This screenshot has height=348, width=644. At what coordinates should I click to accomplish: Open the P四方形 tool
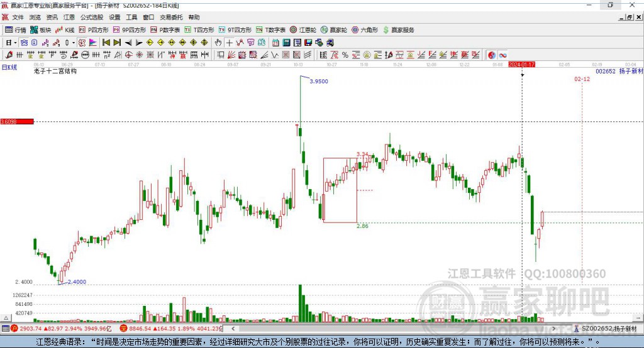(x=94, y=30)
